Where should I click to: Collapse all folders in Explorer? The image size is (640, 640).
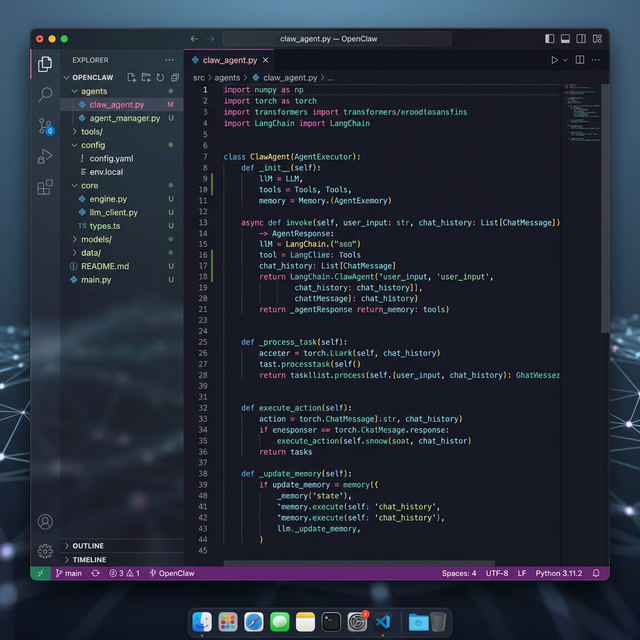(175, 78)
